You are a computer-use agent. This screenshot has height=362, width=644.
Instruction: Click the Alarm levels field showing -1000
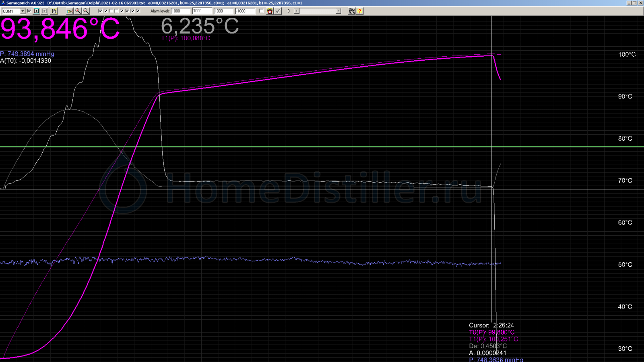[245, 11]
